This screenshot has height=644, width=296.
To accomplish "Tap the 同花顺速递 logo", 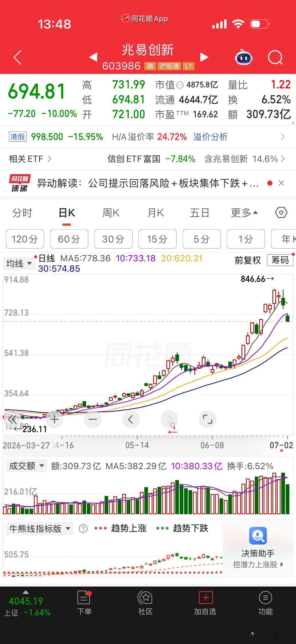I will [x=20, y=183].
